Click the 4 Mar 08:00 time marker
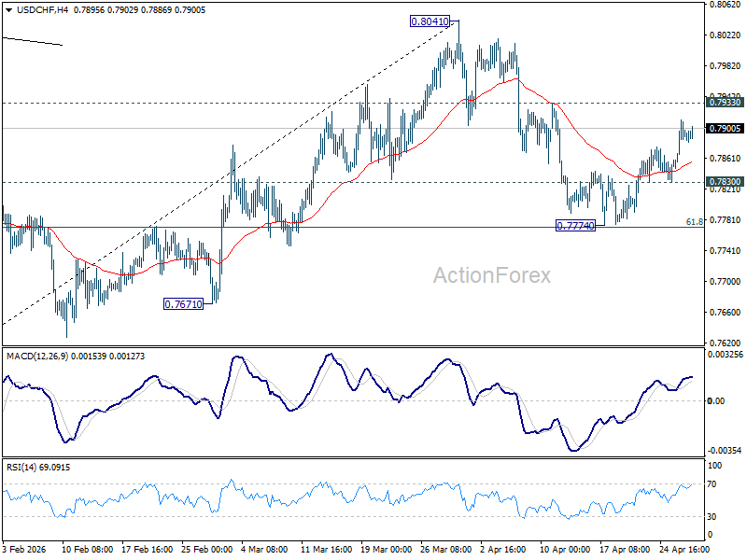Viewport: 747px width, 560px height. click(264, 549)
